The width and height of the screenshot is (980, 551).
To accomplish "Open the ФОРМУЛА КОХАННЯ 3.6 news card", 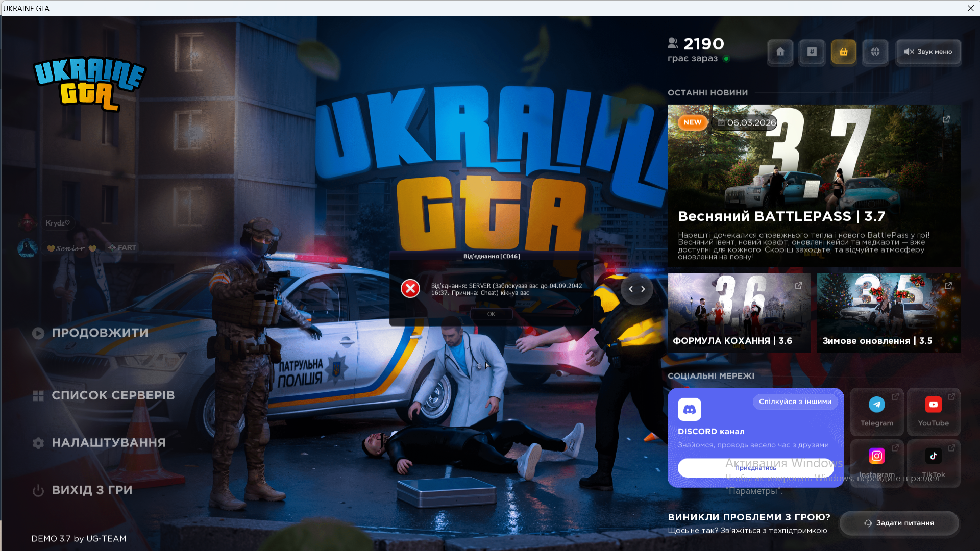I will click(x=739, y=313).
